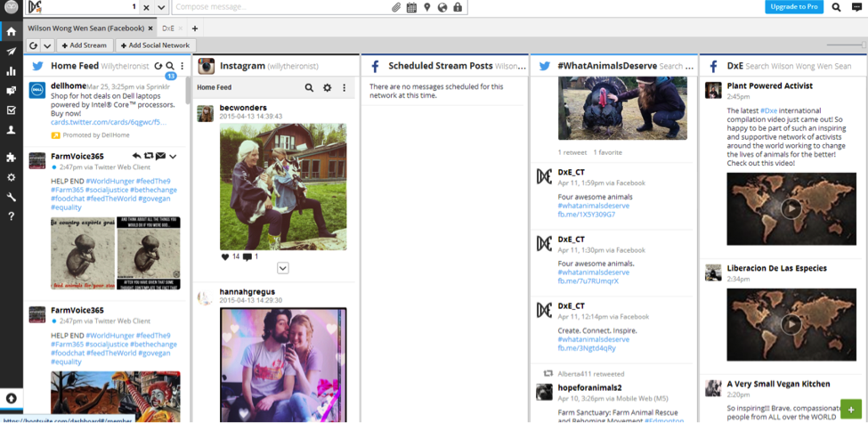Open the Analytics bar chart icon
This screenshot has height=423, width=868.
[11, 71]
